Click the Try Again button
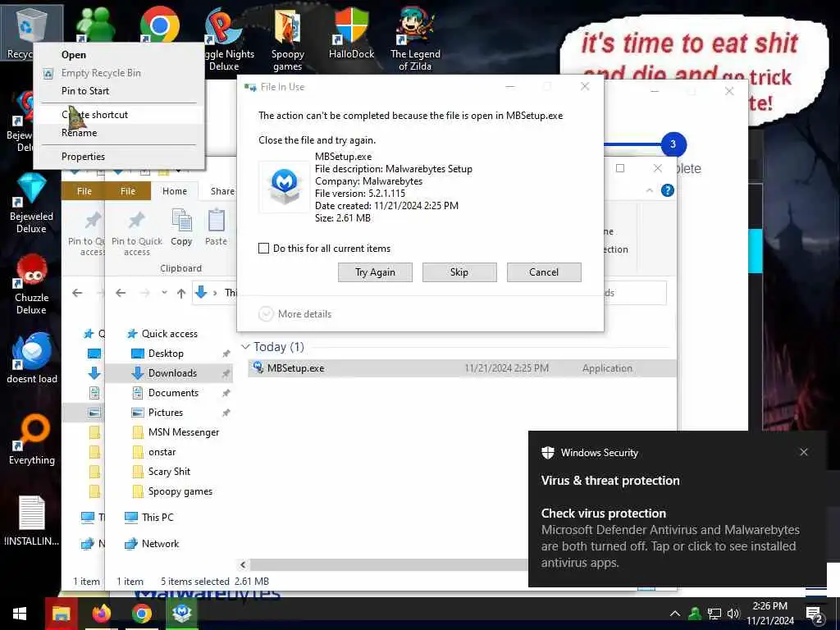840x630 pixels. [x=375, y=272]
